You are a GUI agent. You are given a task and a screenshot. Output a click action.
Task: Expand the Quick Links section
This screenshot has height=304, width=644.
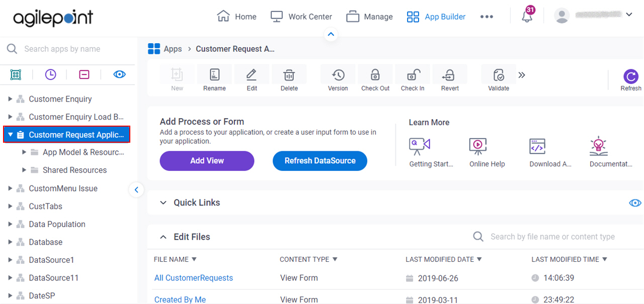click(163, 202)
